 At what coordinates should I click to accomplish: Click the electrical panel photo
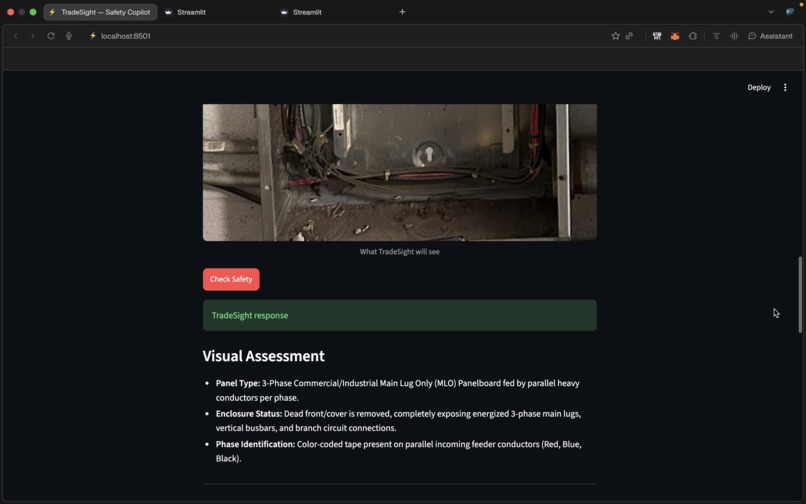pos(399,172)
